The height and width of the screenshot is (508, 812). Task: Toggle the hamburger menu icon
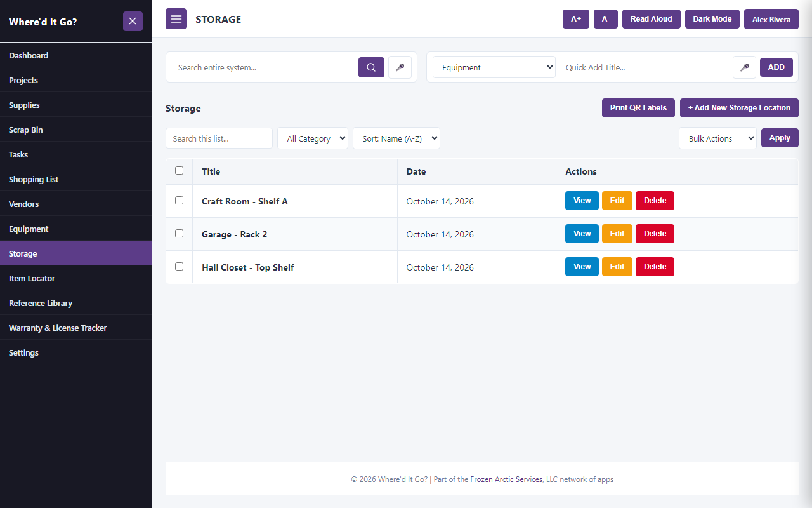tap(176, 19)
